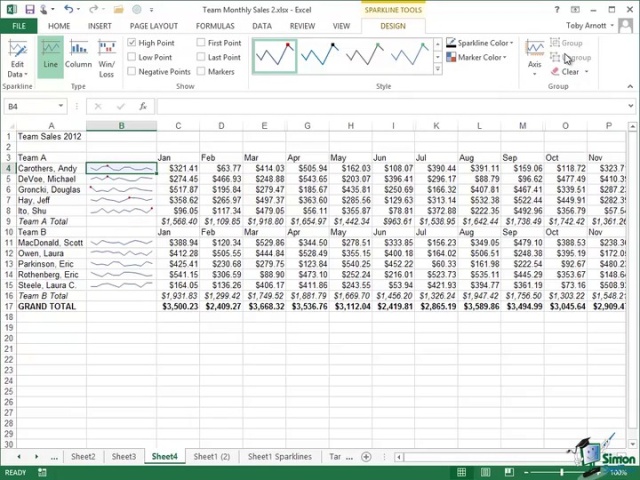Viewport: 640px width, 480px height.
Task: Click the insert function fx icon
Action: 143,106
